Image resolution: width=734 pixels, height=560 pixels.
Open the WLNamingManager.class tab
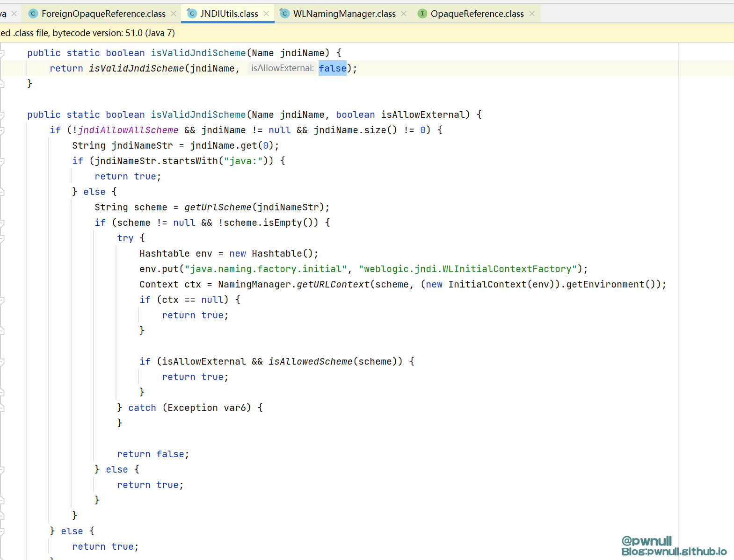[x=344, y=14]
